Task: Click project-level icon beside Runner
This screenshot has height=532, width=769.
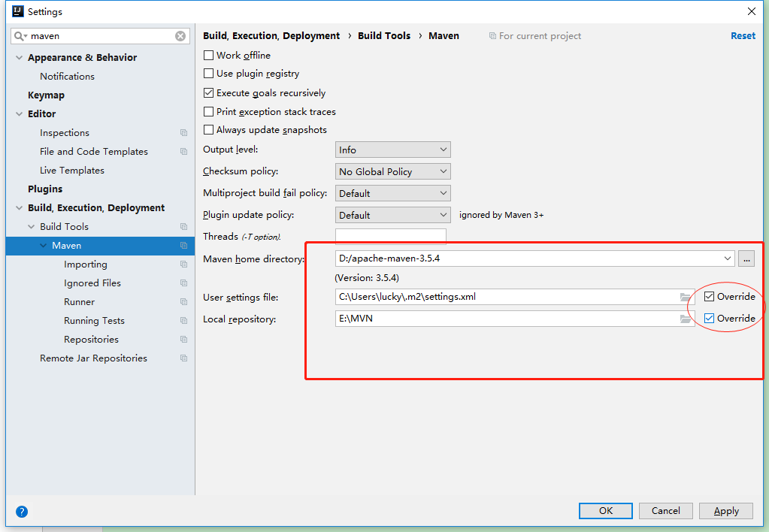Action: coord(184,301)
